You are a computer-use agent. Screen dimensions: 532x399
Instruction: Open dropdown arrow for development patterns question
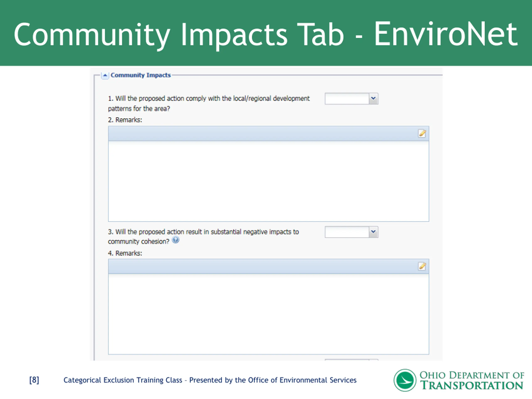[x=373, y=99]
